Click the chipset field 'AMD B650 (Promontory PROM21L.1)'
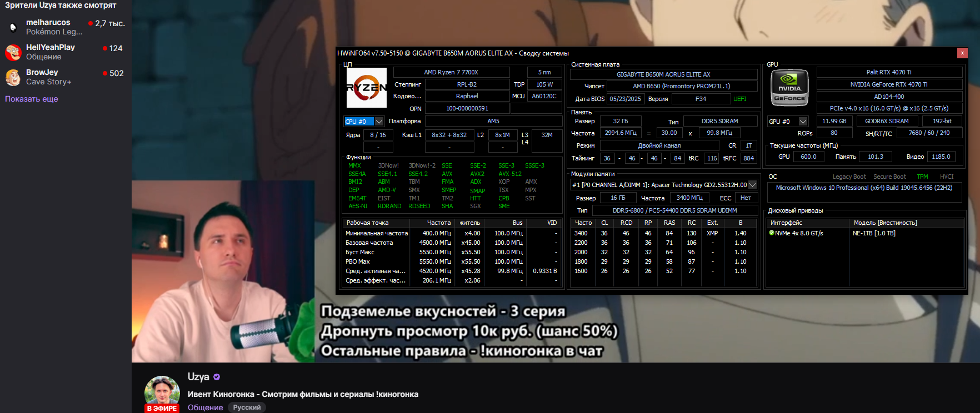This screenshot has width=980, height=413. coord(682,86)
